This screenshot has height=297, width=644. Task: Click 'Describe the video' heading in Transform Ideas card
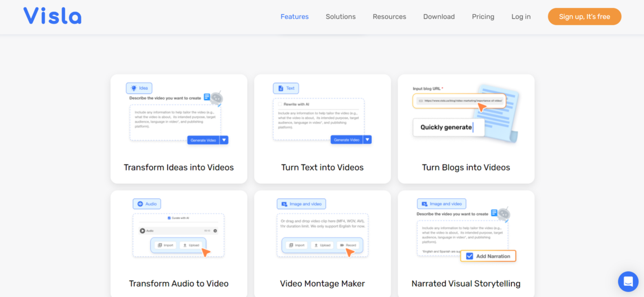(165, 98)
